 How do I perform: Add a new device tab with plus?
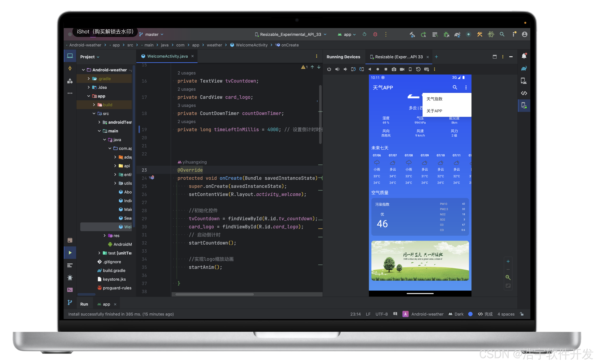436,57
